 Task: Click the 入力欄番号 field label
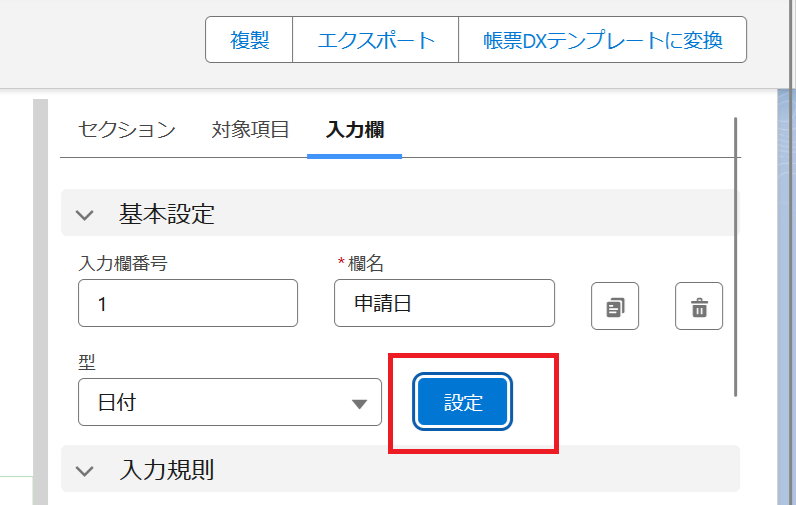click(123, 263)
